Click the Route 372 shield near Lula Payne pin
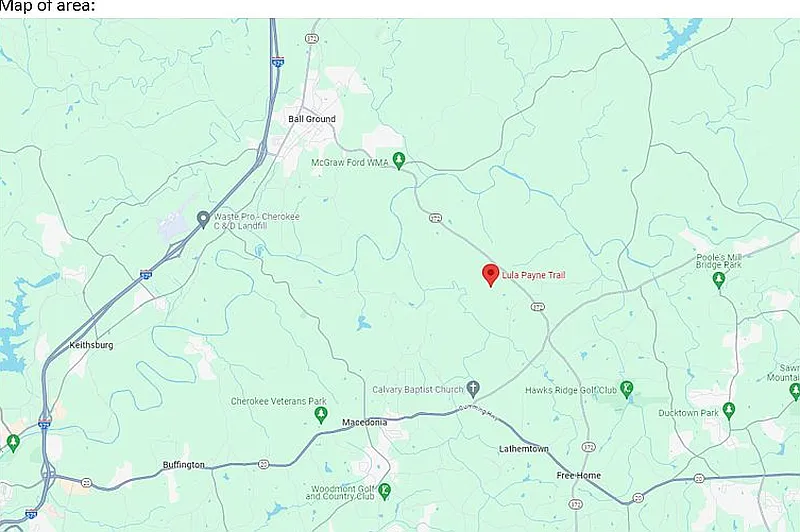 pyautogui.click(x=537, y=307)
